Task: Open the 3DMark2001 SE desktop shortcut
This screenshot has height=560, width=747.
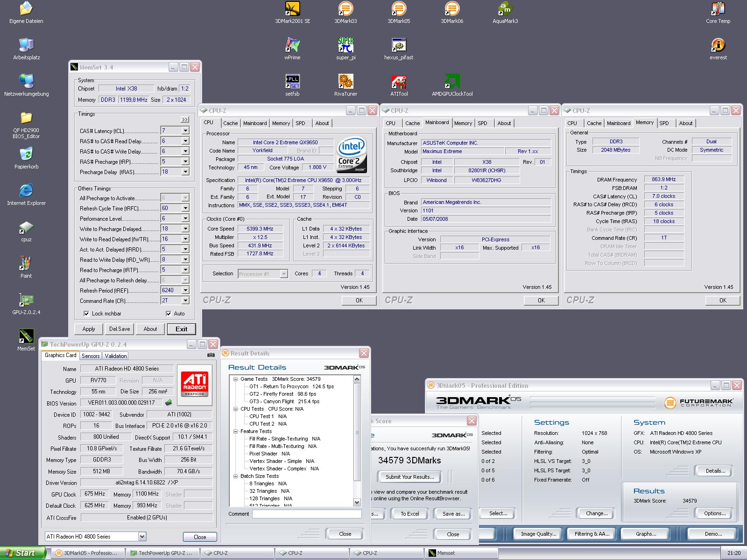Action: coord(292,13)
